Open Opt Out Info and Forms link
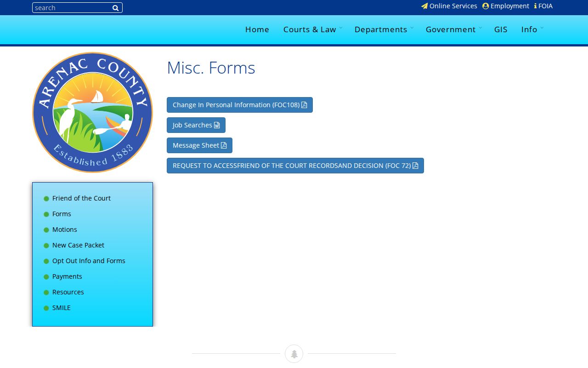The image size is (588, 368). (89, 261)
